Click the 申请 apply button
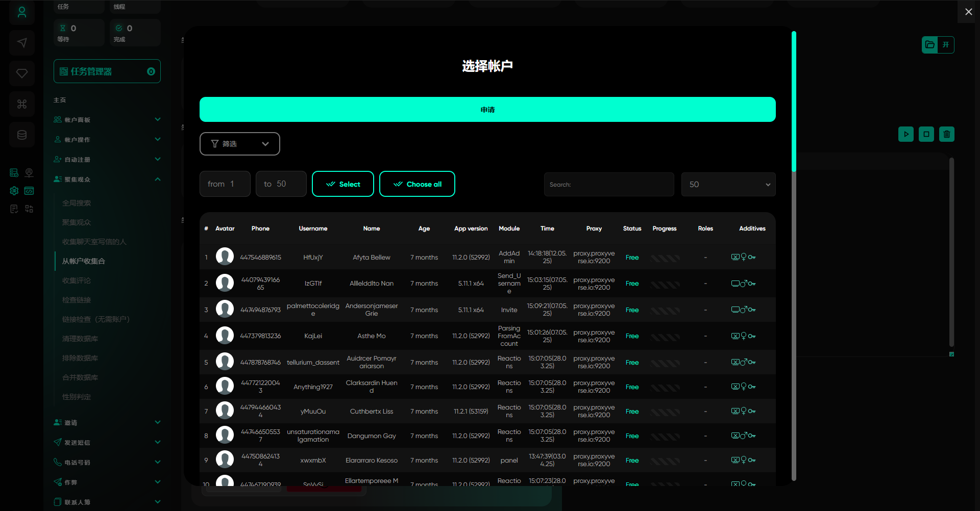Viewport: 980px width, 511px height. (487, 110)
